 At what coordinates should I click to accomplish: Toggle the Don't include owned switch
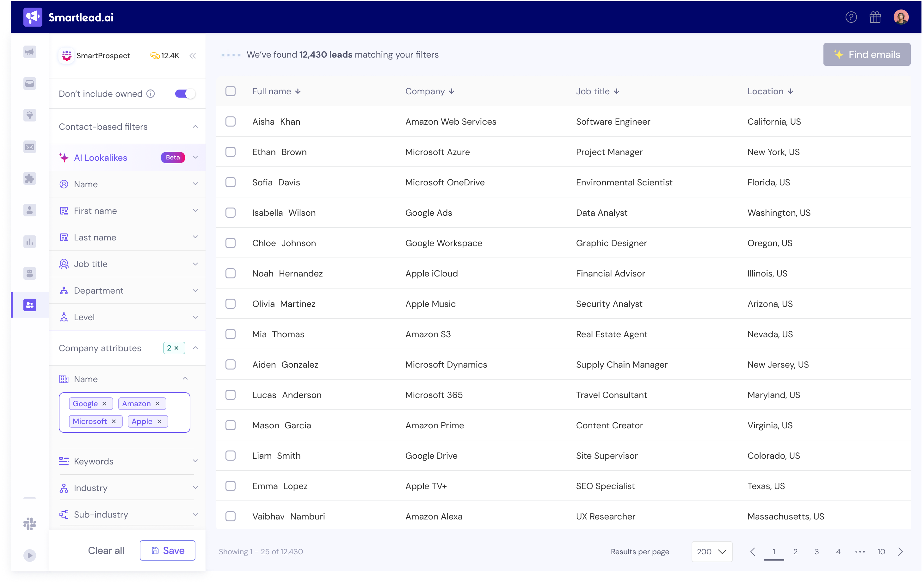pyautogui.click(x=185, y=94)
